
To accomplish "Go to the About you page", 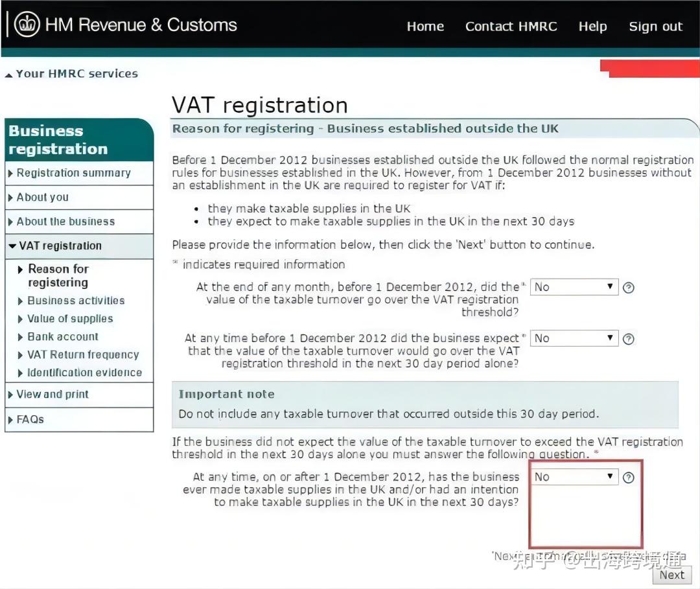I will click(43, 197).
